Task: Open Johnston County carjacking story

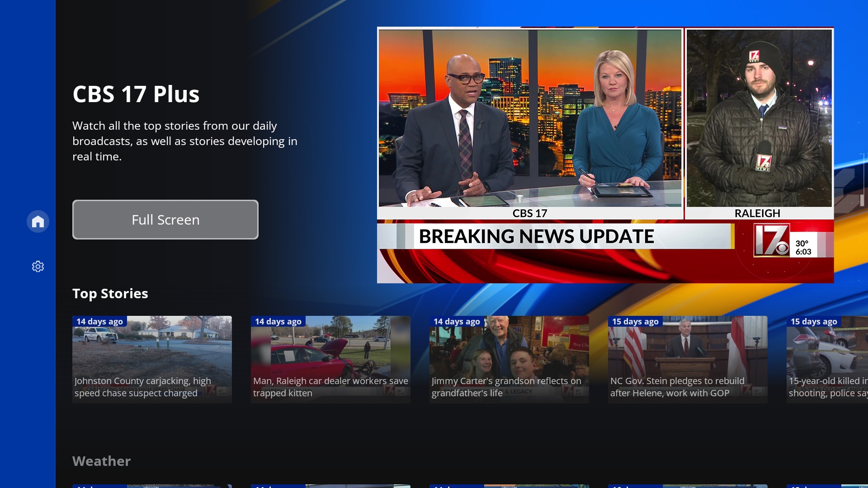Action: 152,360
